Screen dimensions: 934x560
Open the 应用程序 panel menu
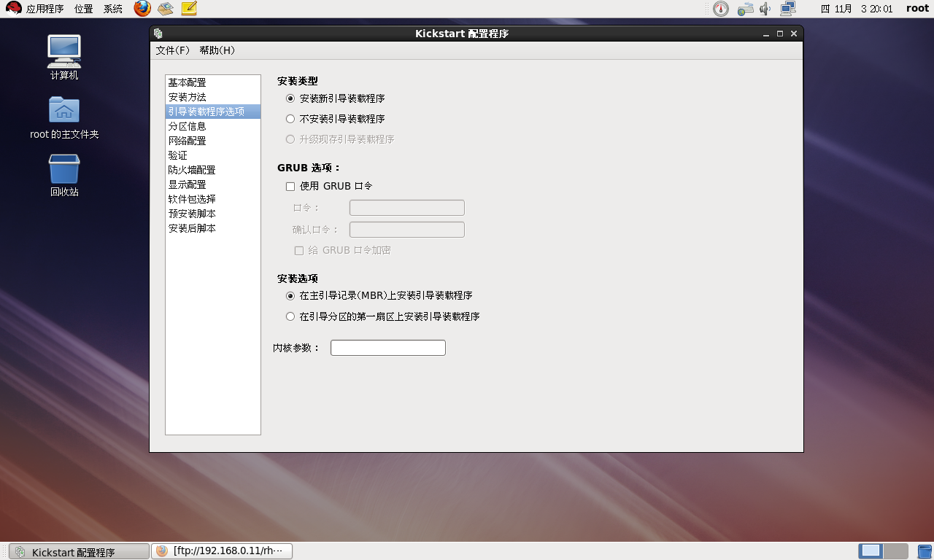45,9
